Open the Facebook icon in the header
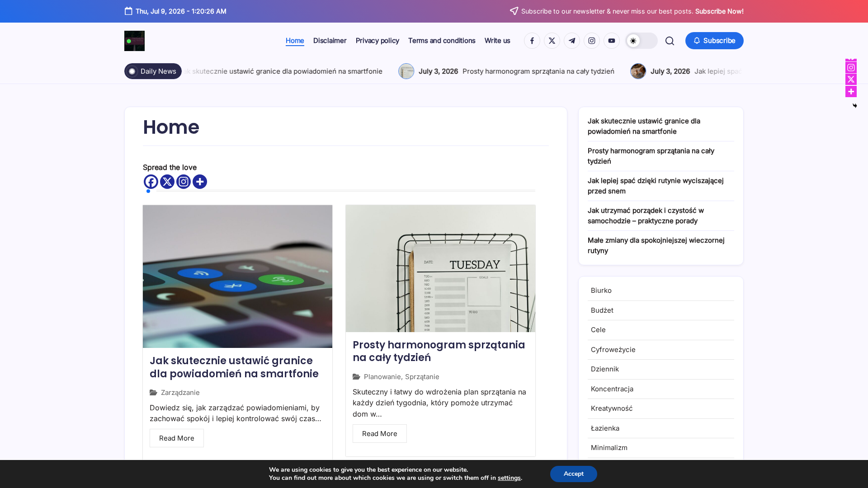Viewport: 868px width, 488px height. point(532,41)
